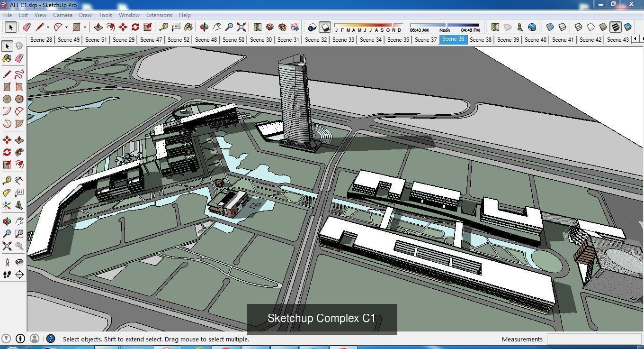Expand the Line tool dropdown arrow

48,28
